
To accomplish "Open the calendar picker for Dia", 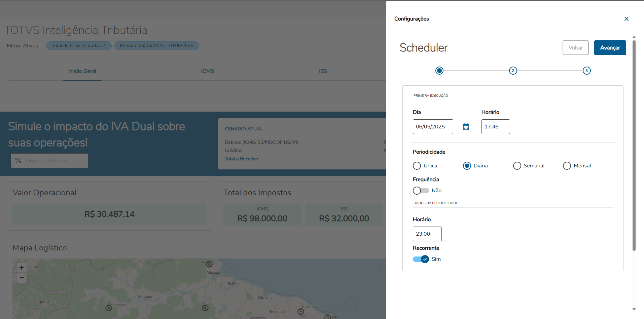I will click(466, 127).
